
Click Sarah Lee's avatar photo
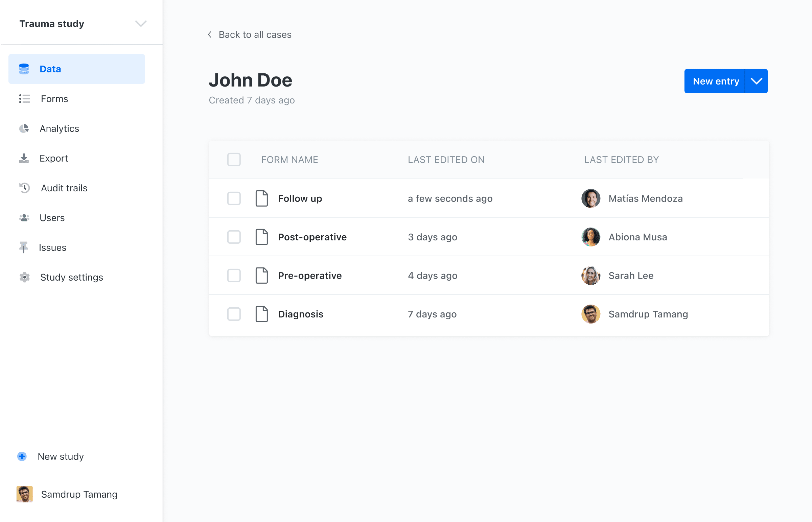click(x=590, y=276)
